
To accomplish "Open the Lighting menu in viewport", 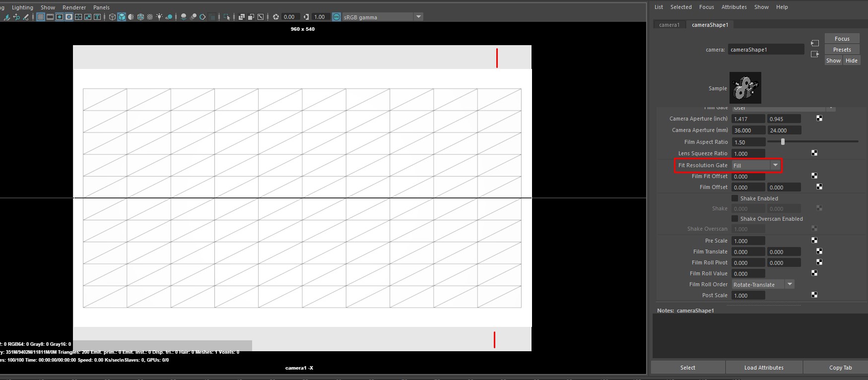I will pos(22,7).
